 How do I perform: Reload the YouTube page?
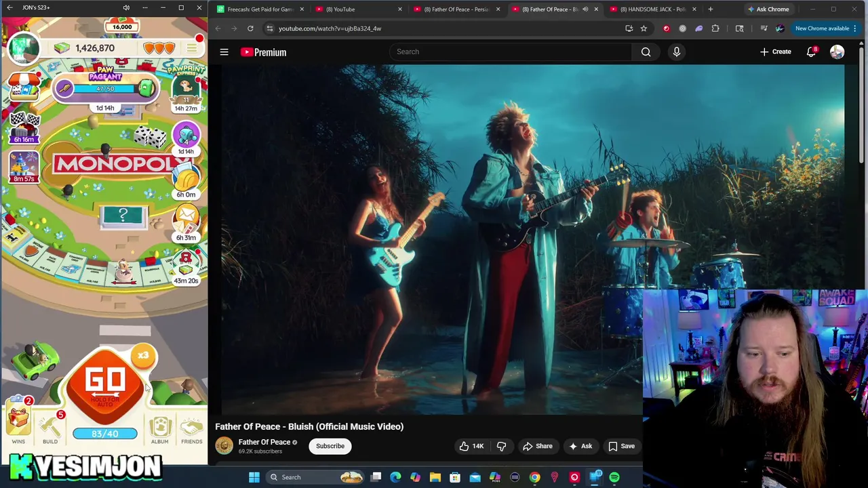click(x=250, y=28)
